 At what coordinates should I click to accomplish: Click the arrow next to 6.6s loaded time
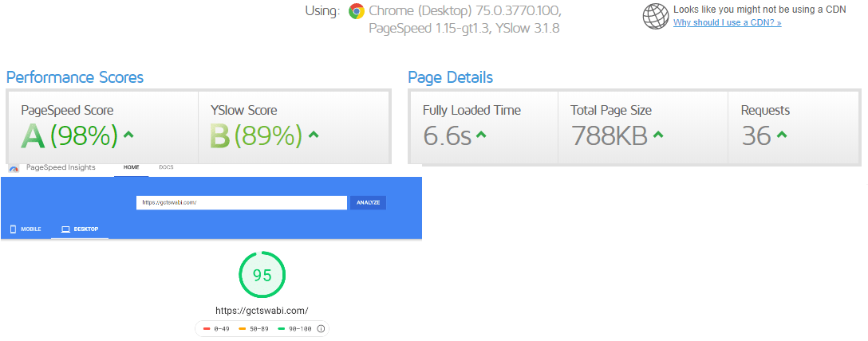tap(481, 135)
